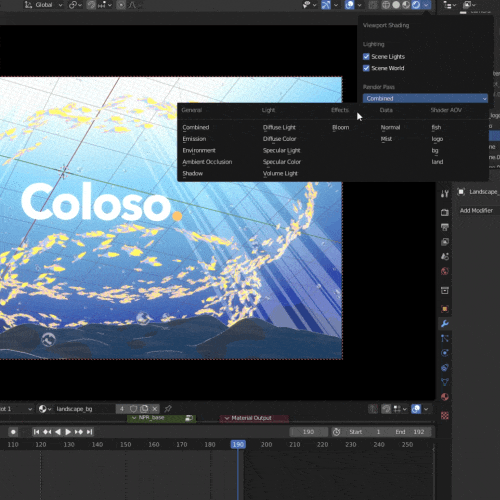
Task: Open the Object properties orange square tab
Action: click(x=445, y=309)
